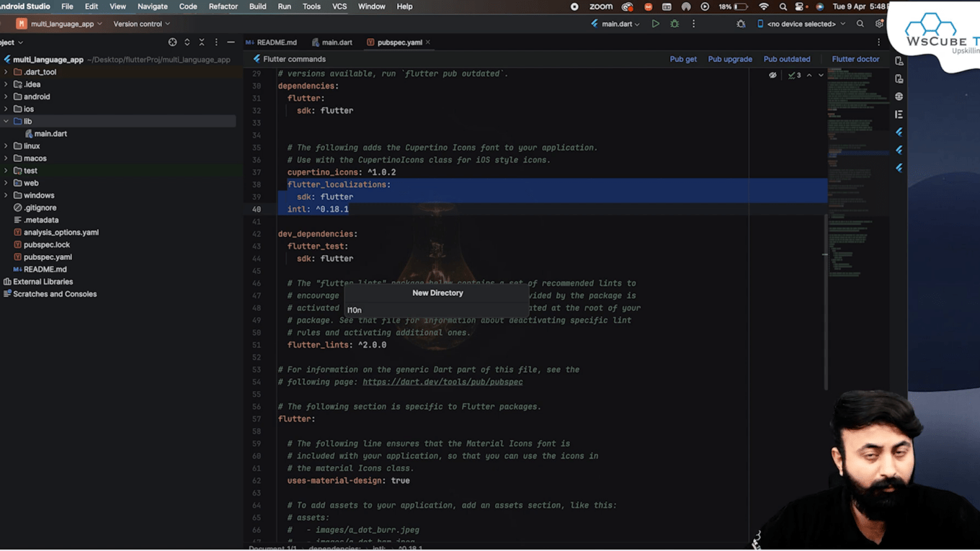Focus the New Directory name field
This screenshot has width=980, height=551.
(437, 310)
